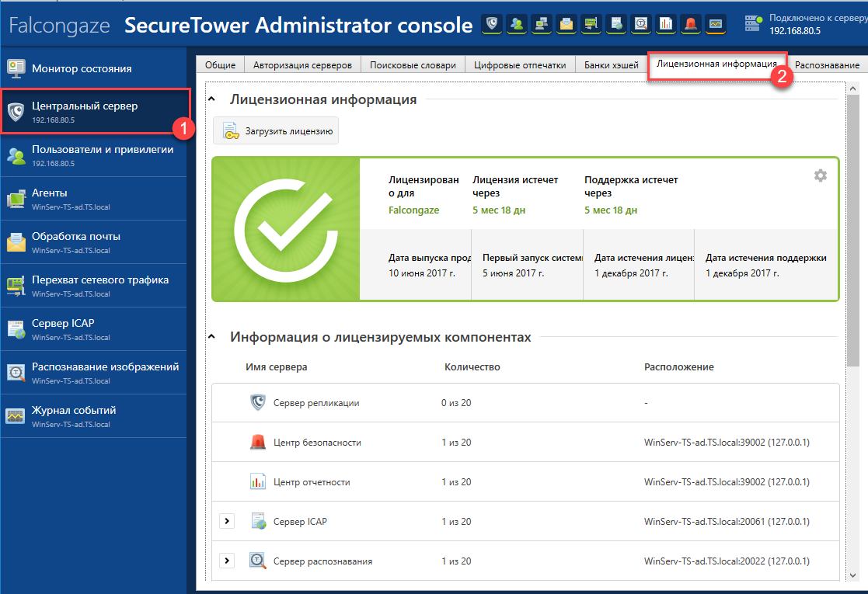
Task: Go to Агенты in the sidebar
Action: tap(93, 199)
